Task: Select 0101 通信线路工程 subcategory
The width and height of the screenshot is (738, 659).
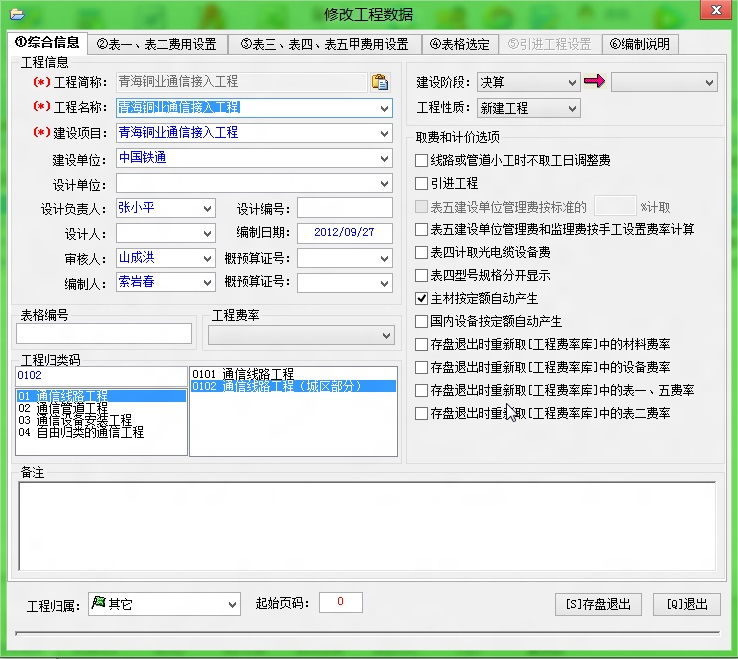Action: 293,374
